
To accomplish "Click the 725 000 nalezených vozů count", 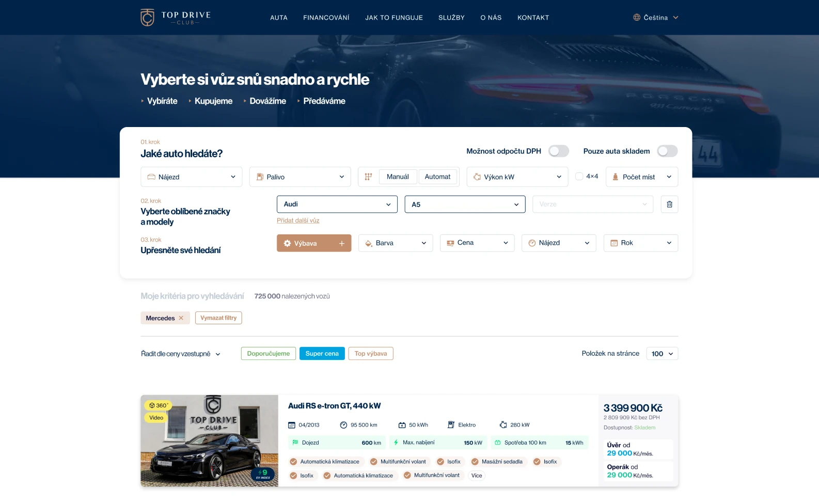I will tap(292, 296).
